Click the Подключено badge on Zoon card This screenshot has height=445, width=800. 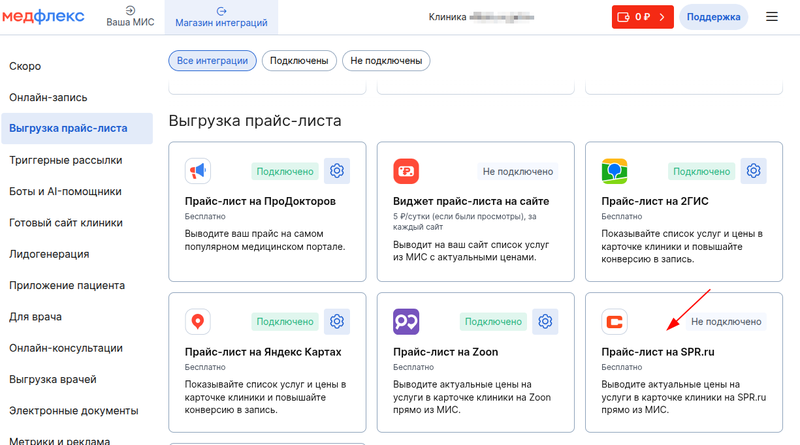click(493, 322)
